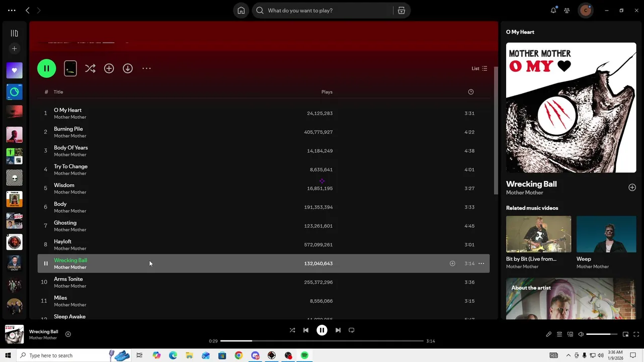Add Wrecking Ball row to Liked Songs
The height and width of the screenshot is (362, 644).
(x=452, y=263)
